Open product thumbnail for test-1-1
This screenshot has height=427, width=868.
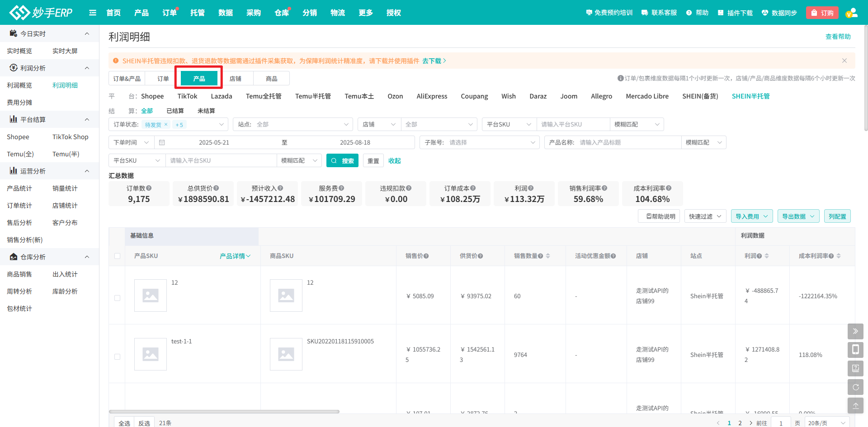pyautogui.click(x=151, y=354)
